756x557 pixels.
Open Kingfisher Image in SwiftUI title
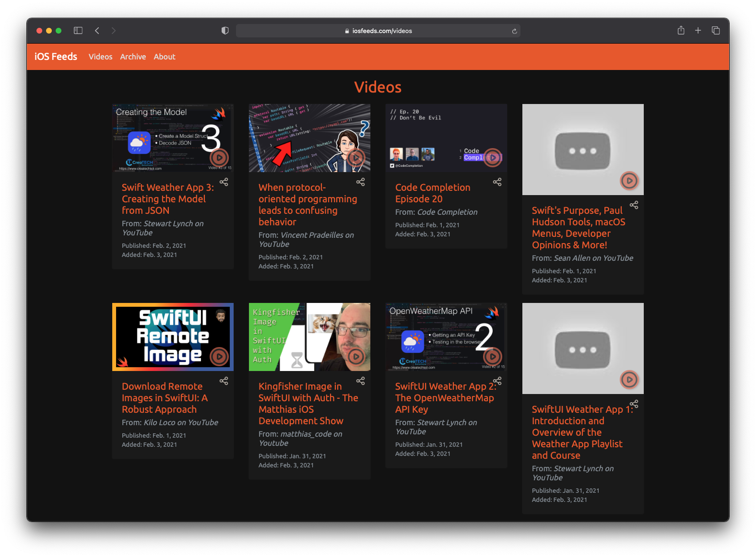[x=308, y=404]
